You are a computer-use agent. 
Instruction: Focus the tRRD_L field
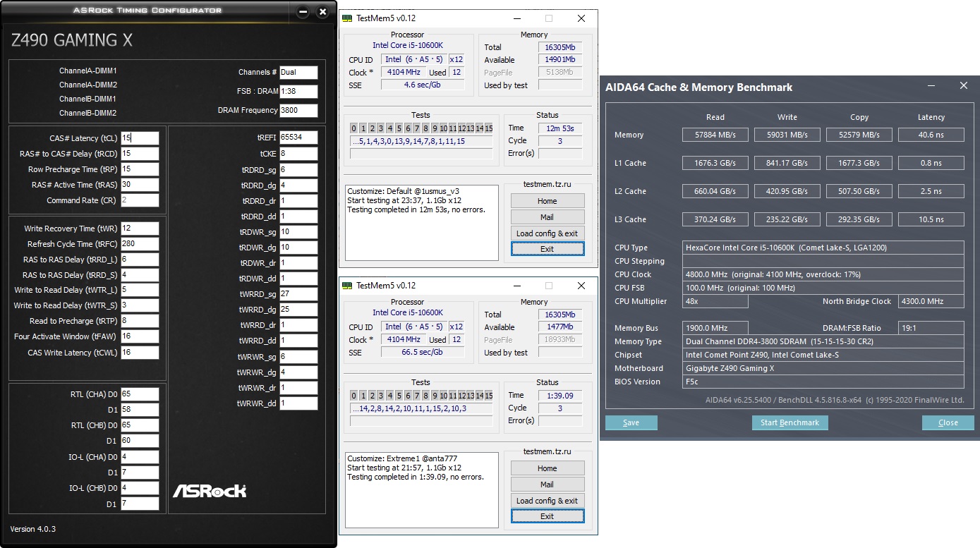[140, 260]
